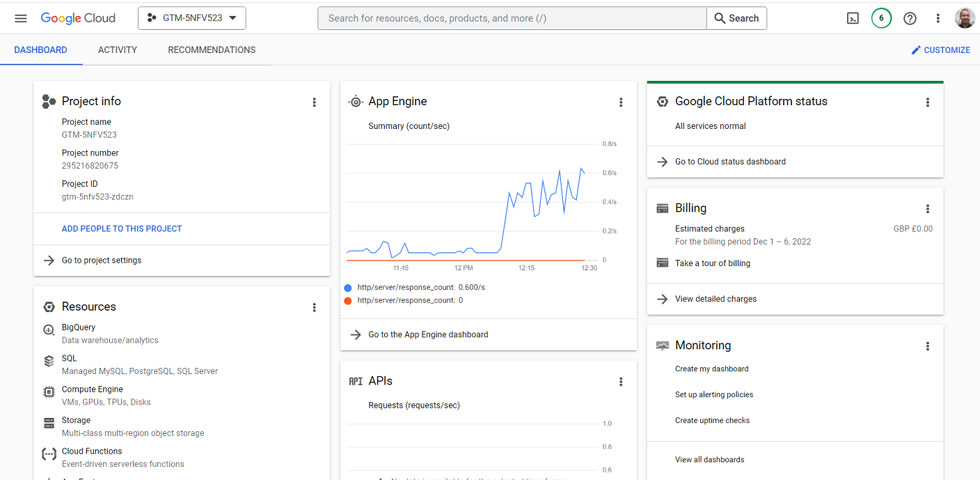Switch to the Recommendations tab
This screenshot has height=480, width=980.
pyautogui.click(x=212, y=50)
